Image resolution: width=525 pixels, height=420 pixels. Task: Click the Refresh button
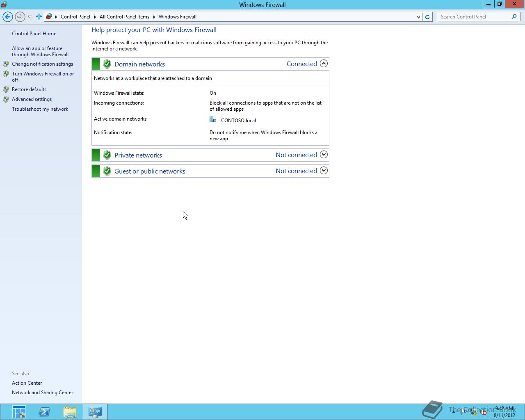pyautogui.click(x=427, y=17)
